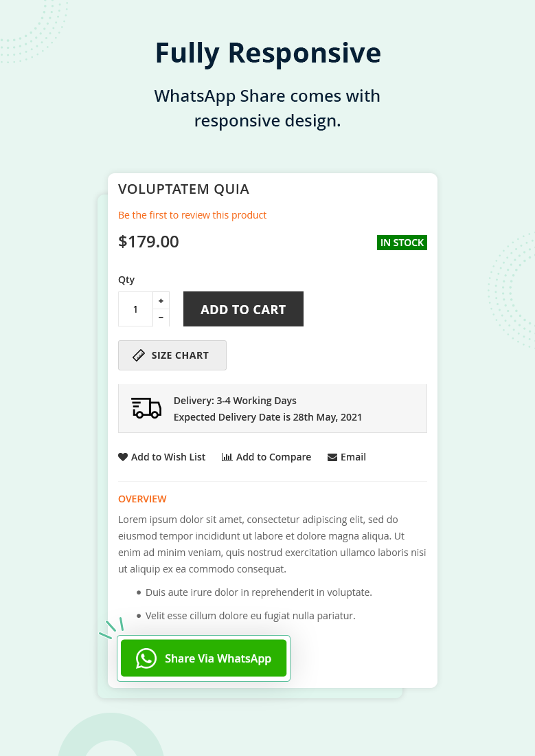The height and width of the screenshot is (756, 535).
Task: Open the SIZE CHART
Action: pyautogui.click(x=172, y=355)
